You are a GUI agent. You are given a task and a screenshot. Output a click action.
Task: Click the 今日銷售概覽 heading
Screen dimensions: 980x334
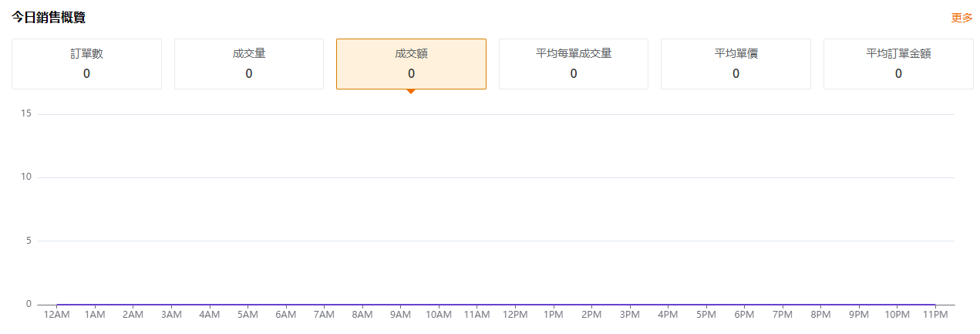pos(49,17)
